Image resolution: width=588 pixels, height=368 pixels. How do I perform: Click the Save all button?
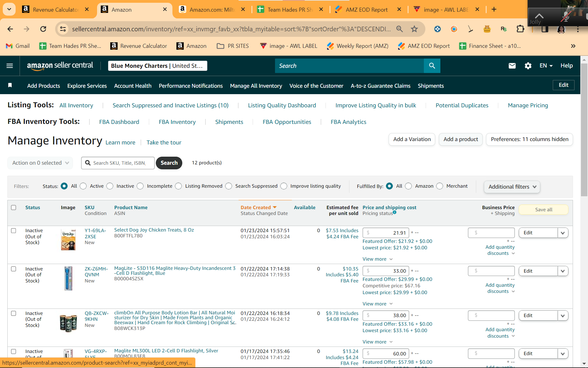(544, 210)
